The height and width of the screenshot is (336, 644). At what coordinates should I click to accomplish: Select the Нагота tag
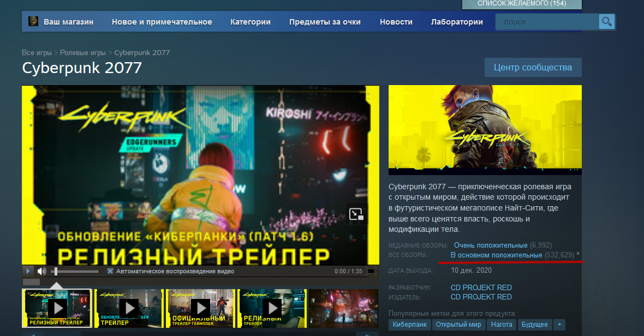[x=502, y=325]
